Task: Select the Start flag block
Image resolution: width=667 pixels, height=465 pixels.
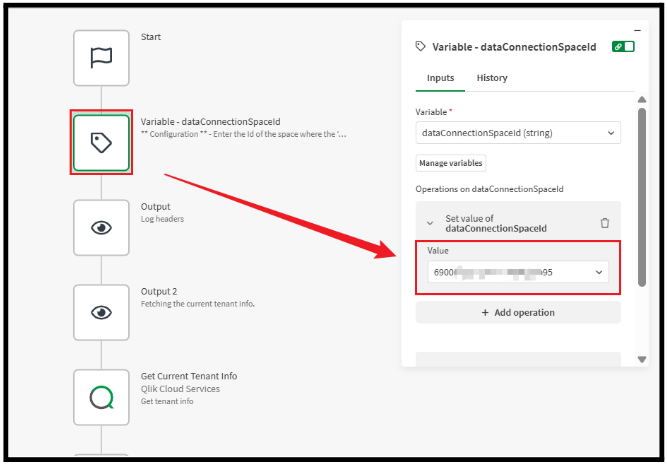Action: coord(101,58)
